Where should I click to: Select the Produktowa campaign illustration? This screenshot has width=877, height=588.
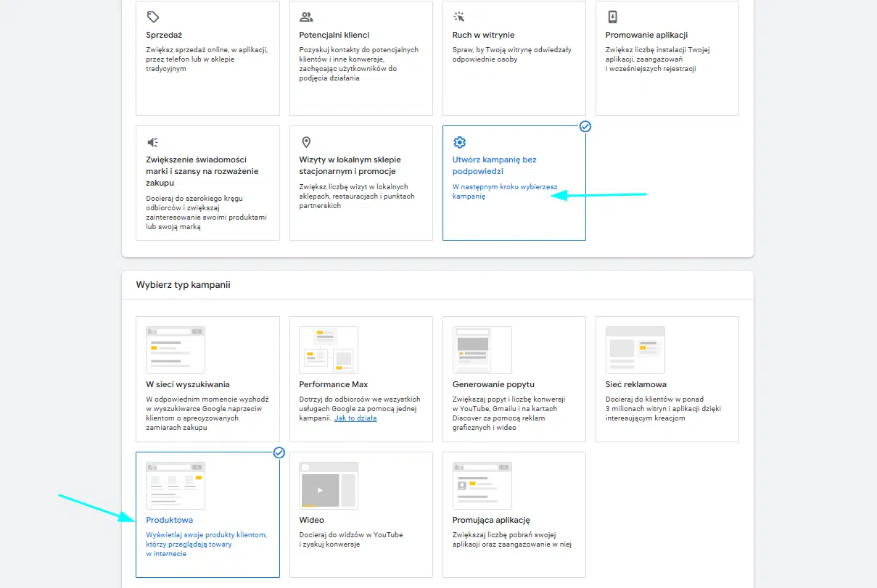click(x=176, y=485)
